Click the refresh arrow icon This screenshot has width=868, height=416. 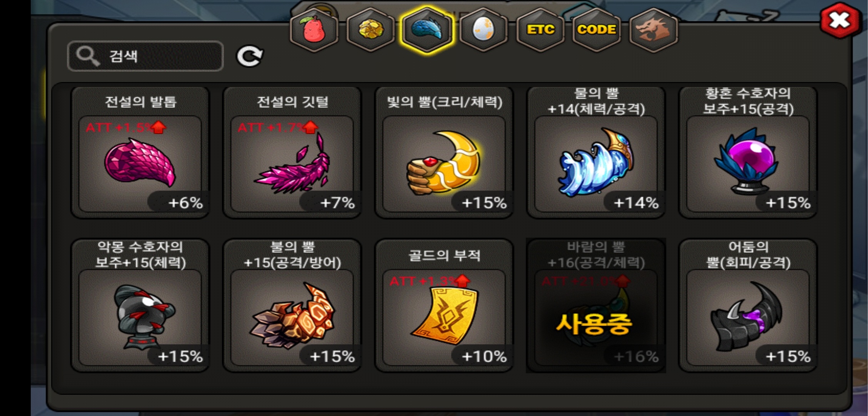point(250,57)
